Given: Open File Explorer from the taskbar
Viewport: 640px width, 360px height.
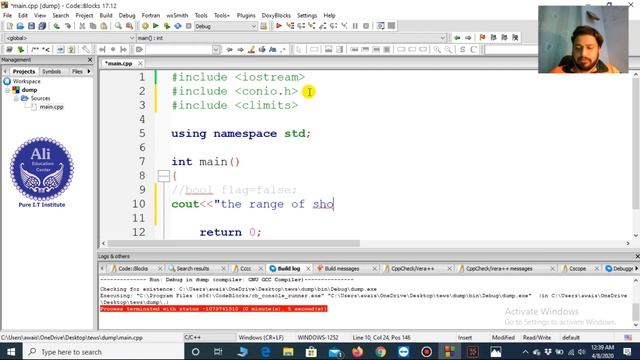Looking at the screenshot, I should (x=288, y=352).
